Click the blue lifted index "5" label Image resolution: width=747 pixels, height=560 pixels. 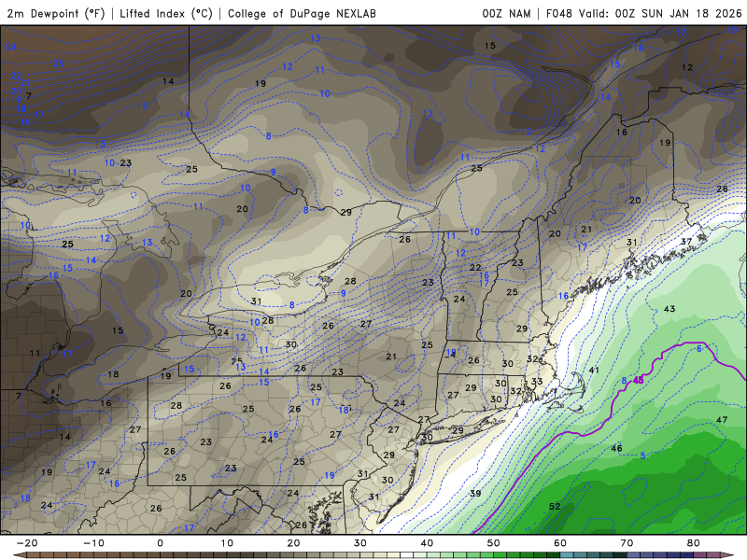(x=642, y=455)
